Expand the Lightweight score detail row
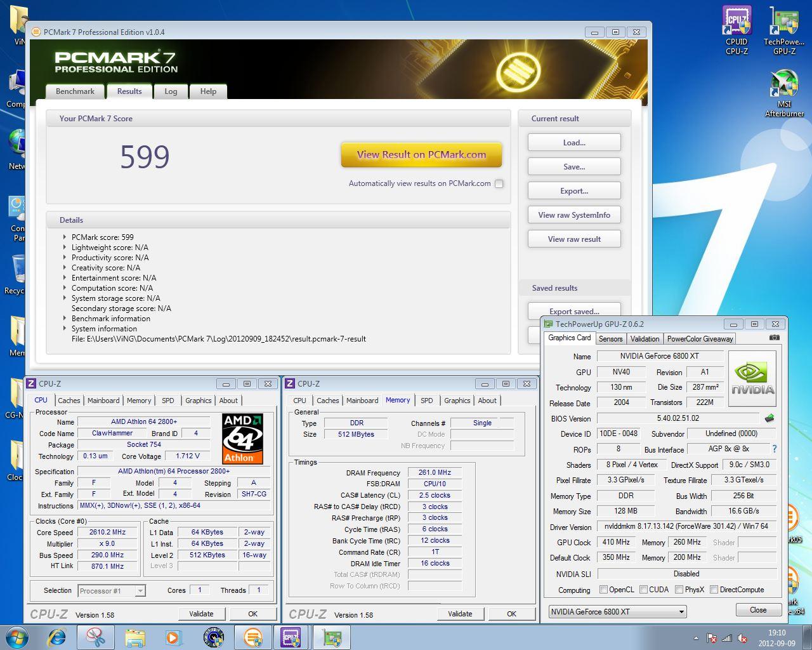The image size is (812, 650). tap(65, 248)
